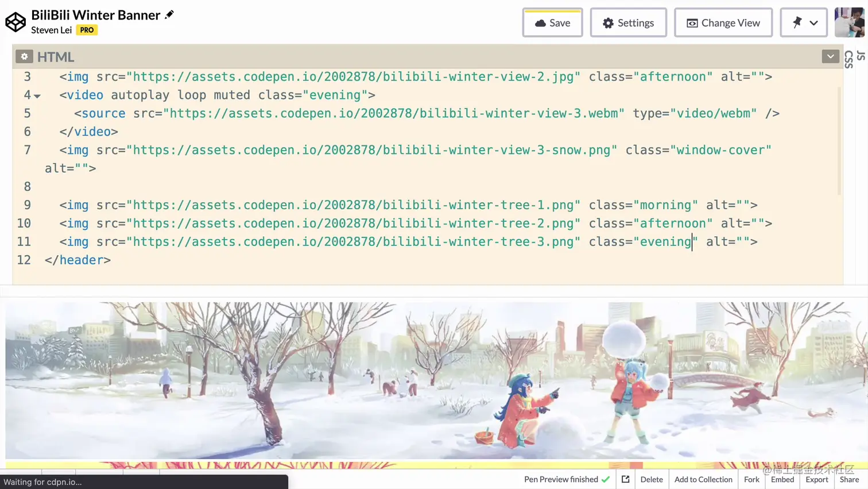Click Add to Collection

(703, 479)
